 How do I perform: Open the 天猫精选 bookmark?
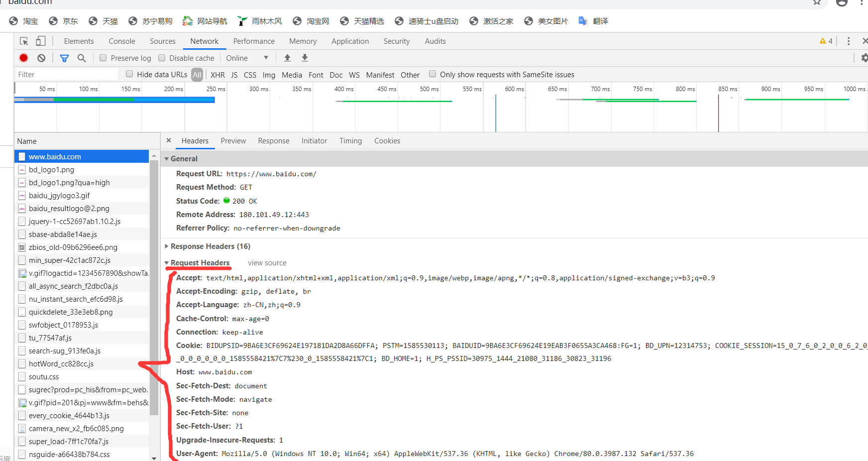(x=362, y=21)
